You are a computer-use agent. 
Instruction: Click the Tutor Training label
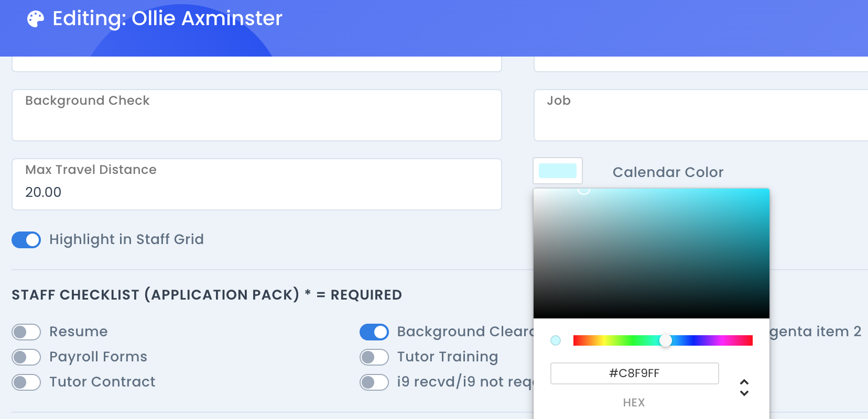point(447,357)
